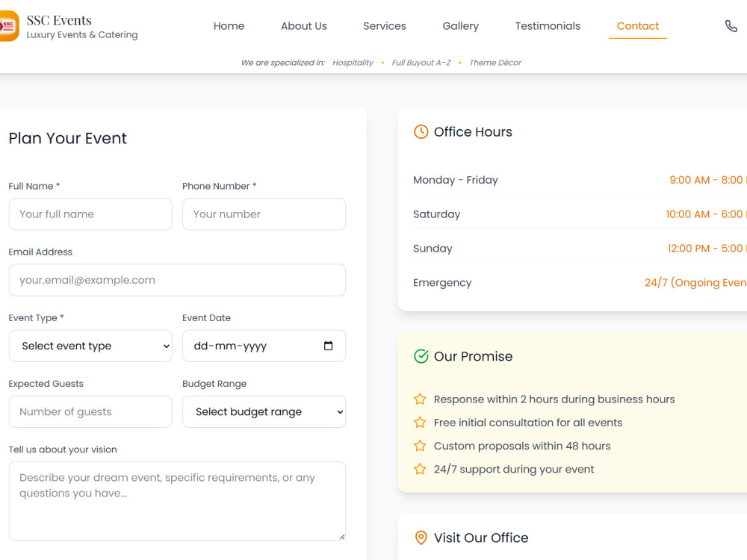Click the SSC Events logo icon
Viewport: 747px width, 560px height.
point(8,26)
